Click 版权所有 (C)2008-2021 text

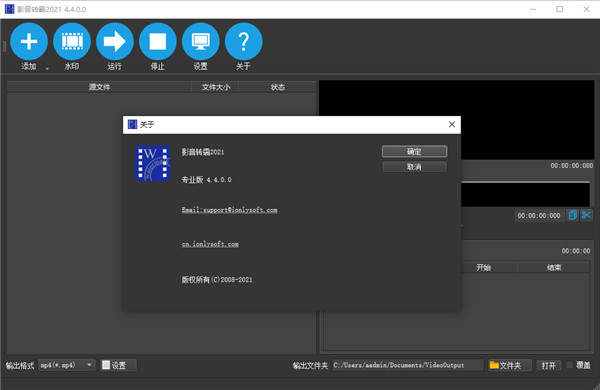pyautogui.click(x=217, y=280)
